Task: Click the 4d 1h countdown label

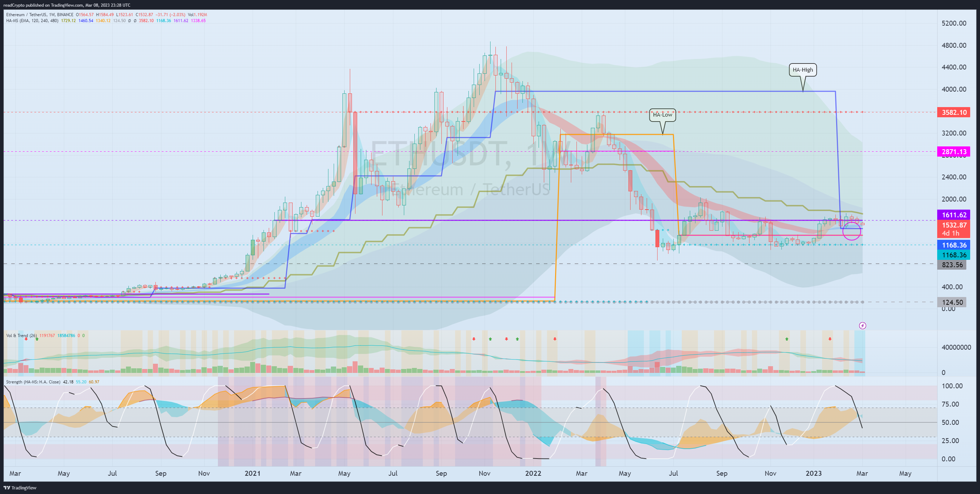Action: point(950,233)
